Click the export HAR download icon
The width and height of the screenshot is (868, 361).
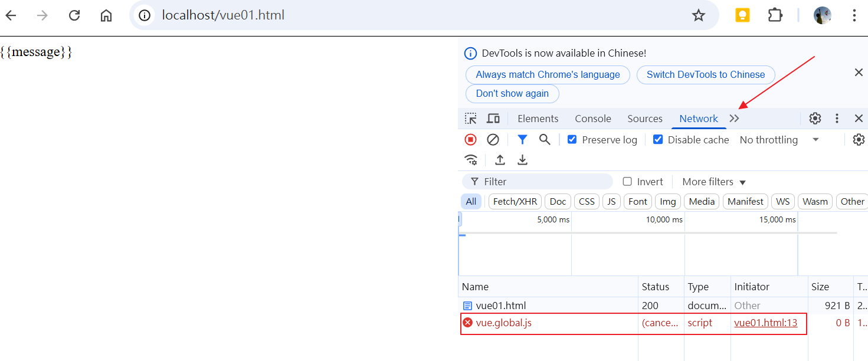[522, 160]
